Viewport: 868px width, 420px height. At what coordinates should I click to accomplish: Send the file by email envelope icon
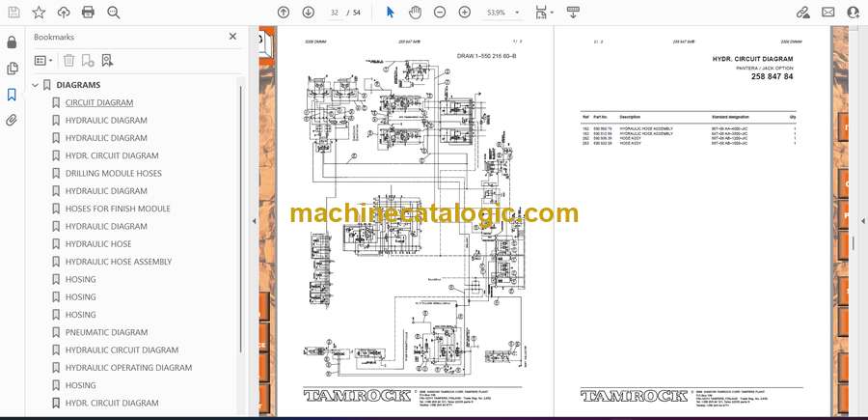(828, 13)
